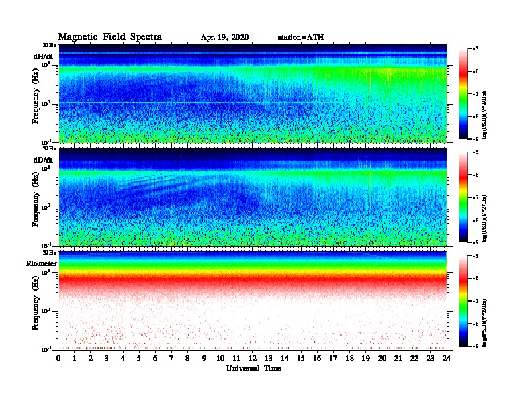Viewport: 532px width, 411px height.
Task: Click hour "17" on the Universal Time axis
Action: (333, 358)
